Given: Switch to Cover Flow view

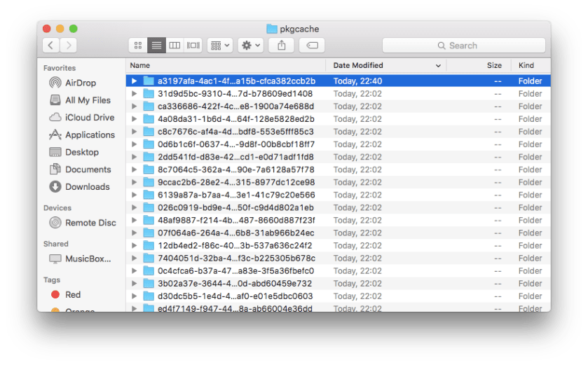Looking at the screenshot, I should coord(193,46).
